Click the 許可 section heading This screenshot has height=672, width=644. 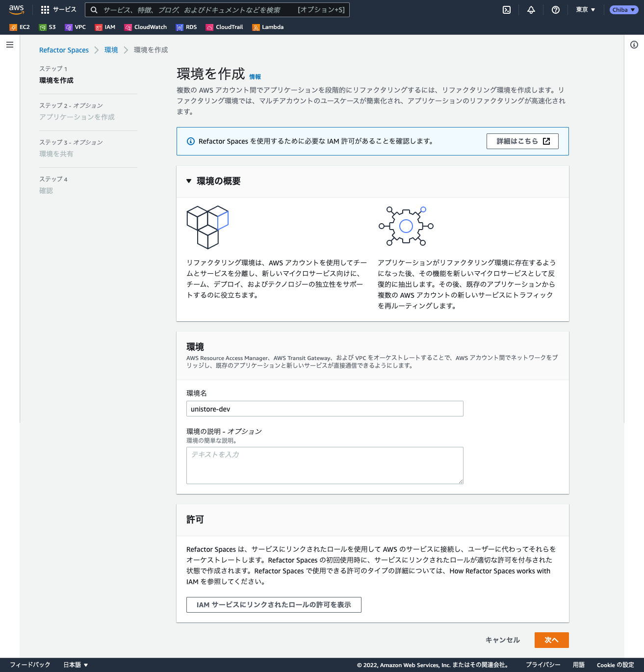195,519
